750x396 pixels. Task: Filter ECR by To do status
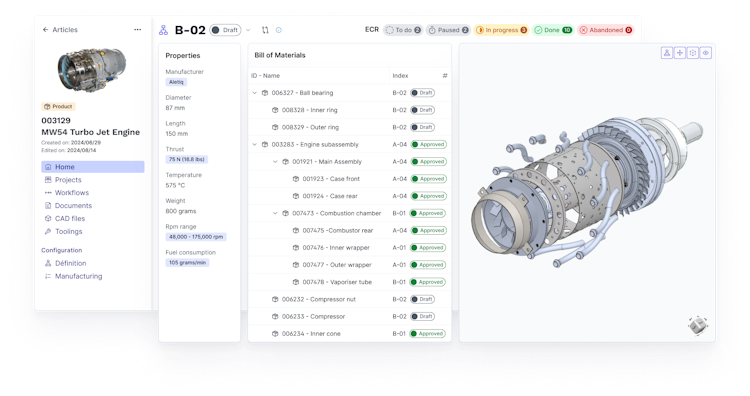(x=403, y=30)
